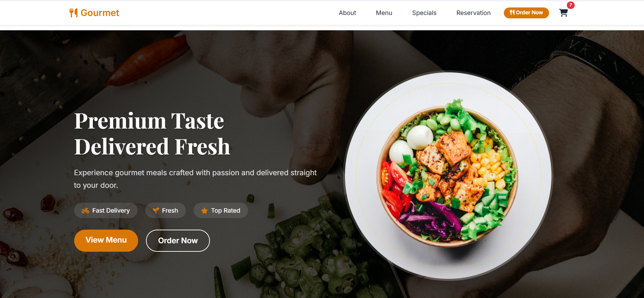Viewport: 644px width, 298px height.
Task: Click the red cart badge showing 7
Action: coord(571,5)
